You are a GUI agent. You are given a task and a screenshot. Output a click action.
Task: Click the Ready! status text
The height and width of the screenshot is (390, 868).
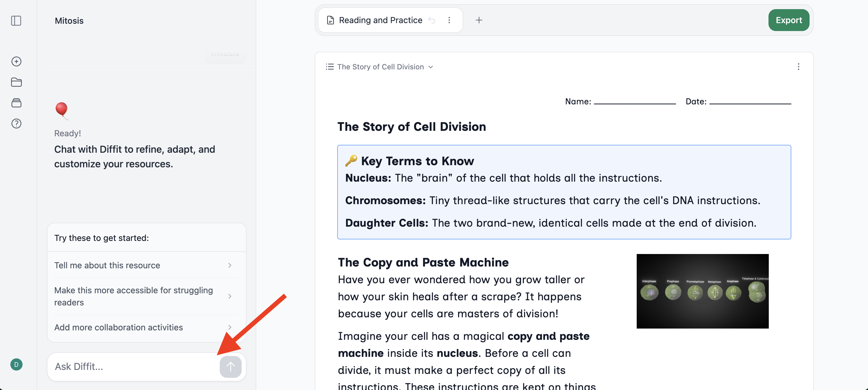[68, 133]
